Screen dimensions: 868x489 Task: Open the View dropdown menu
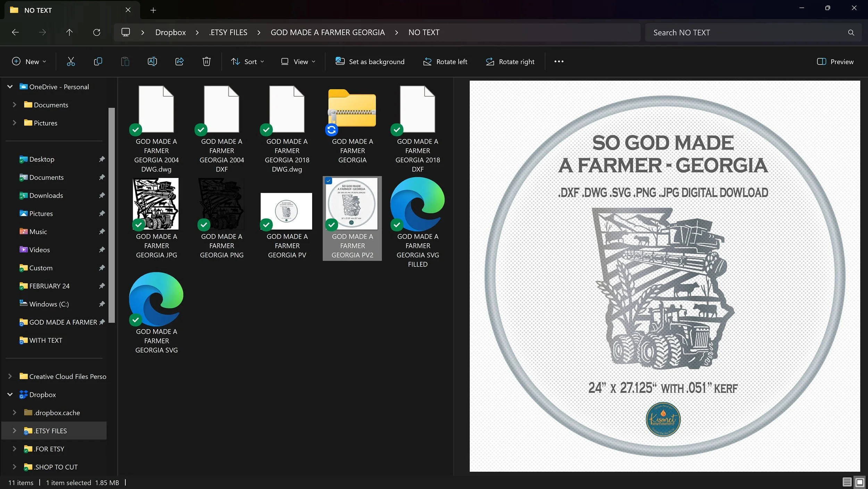click(x=298, y=62)
